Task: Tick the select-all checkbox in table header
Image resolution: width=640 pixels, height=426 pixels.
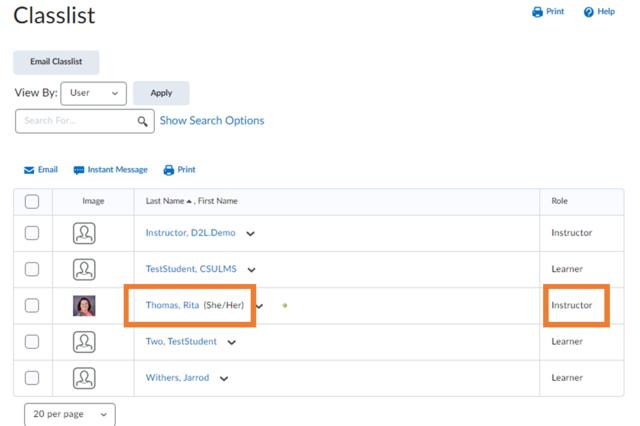Action: (x=32, y=201)
